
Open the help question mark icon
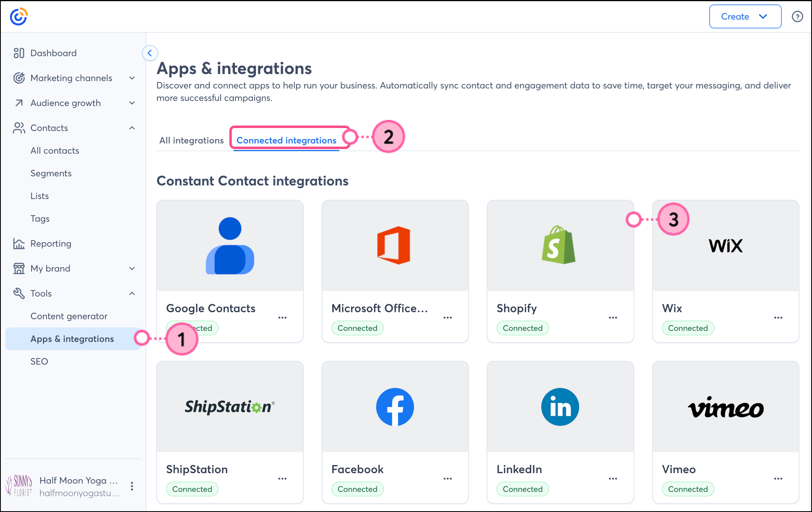tap(797, 17)
